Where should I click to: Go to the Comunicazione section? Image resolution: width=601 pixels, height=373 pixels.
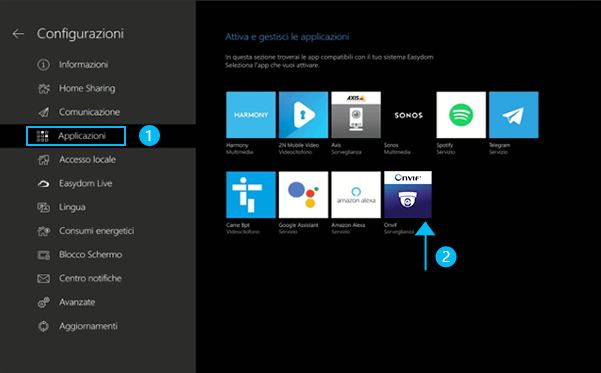click(89, 112)
